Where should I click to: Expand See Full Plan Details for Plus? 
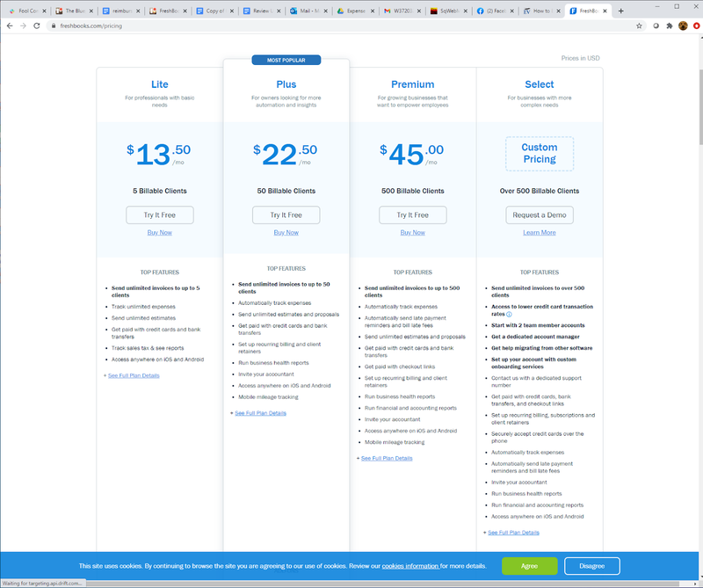260,413
